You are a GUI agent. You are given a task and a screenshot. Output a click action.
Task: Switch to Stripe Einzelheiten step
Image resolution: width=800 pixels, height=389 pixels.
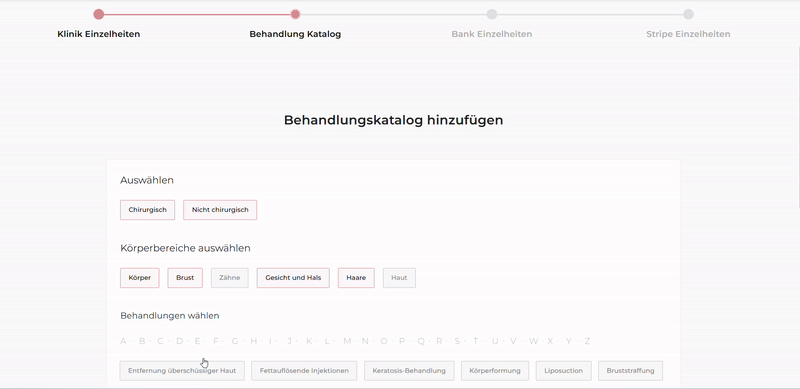688,34
